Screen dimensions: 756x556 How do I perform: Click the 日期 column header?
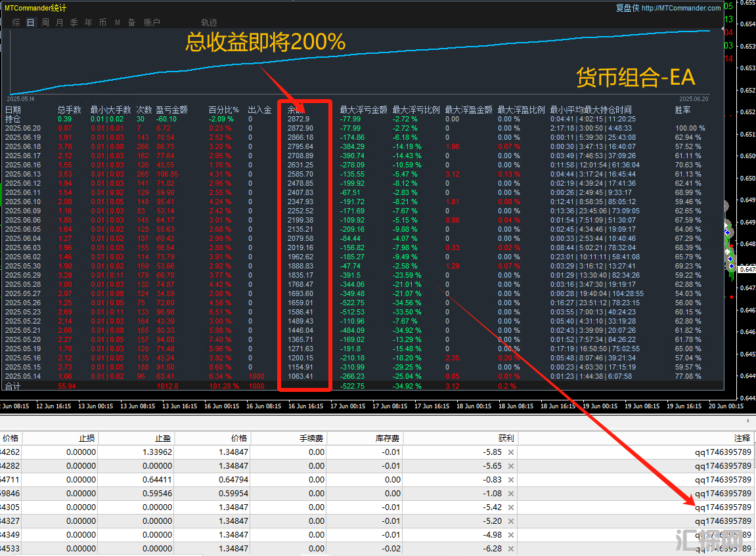[x=13, y=110]
